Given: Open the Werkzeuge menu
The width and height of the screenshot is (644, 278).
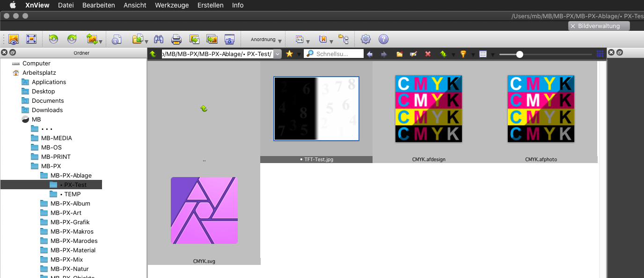Looking at the screenshot, I should point(172,5).
